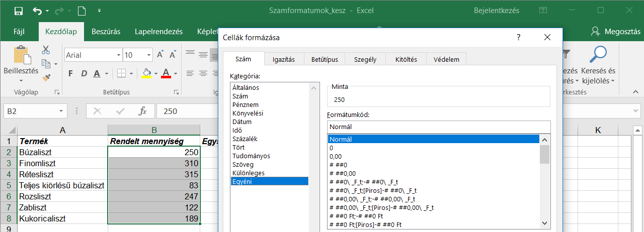This screenshot has width=644, height=232.
Task: Select the Százalék category
Action: coord(269,139)
